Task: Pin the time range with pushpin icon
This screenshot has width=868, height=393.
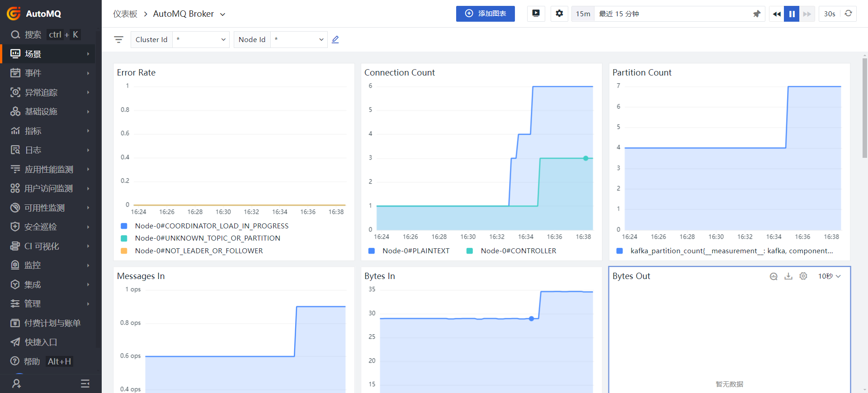Action: [x=756, y=14]
